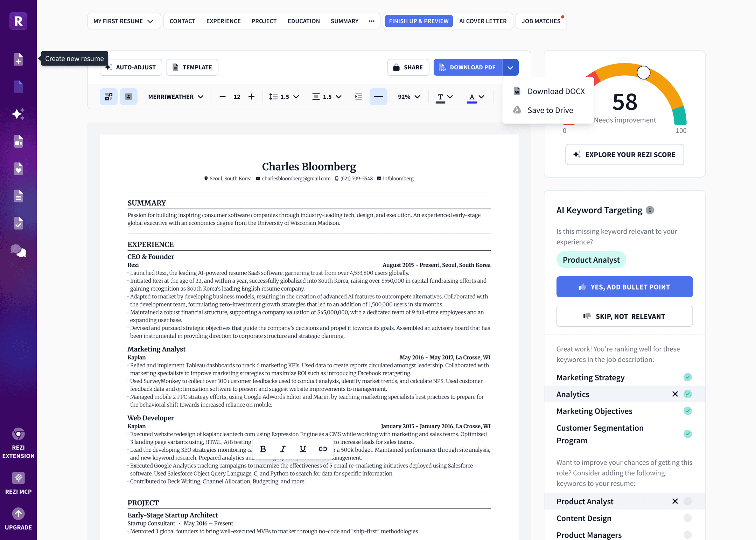Open the more sections ellipsis menu

371,21
